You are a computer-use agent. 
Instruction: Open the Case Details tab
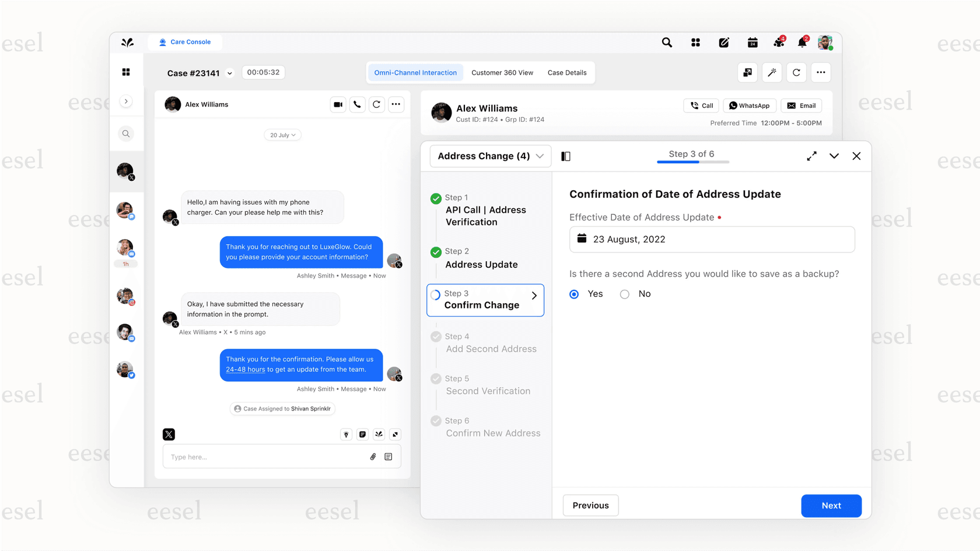click(566, 72)
